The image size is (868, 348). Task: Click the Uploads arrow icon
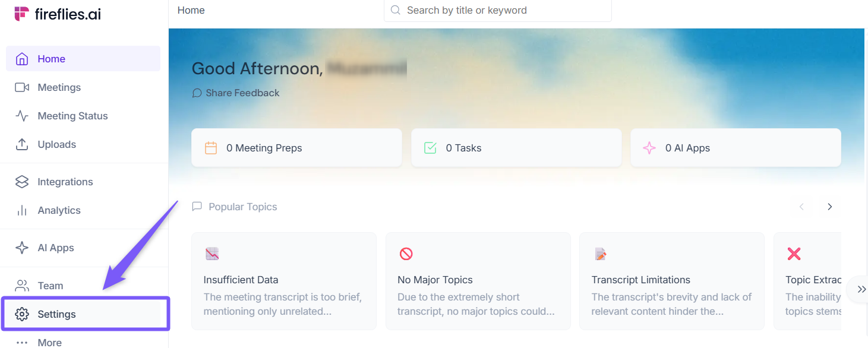pos(22,144)
